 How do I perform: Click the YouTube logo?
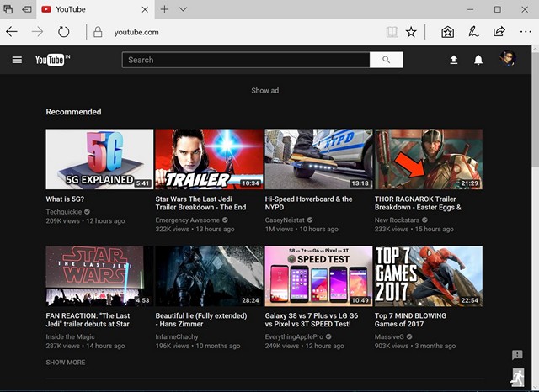click(x=52, y=60)
